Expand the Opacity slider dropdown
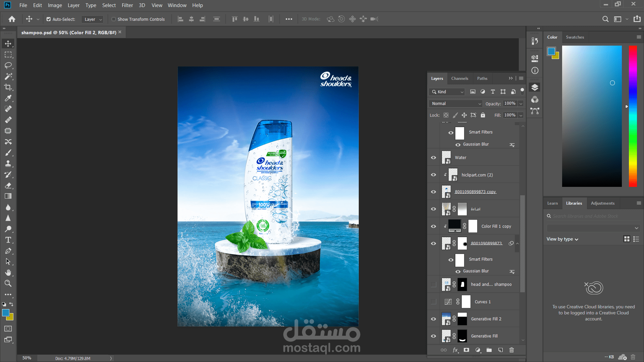 (521, 104)
